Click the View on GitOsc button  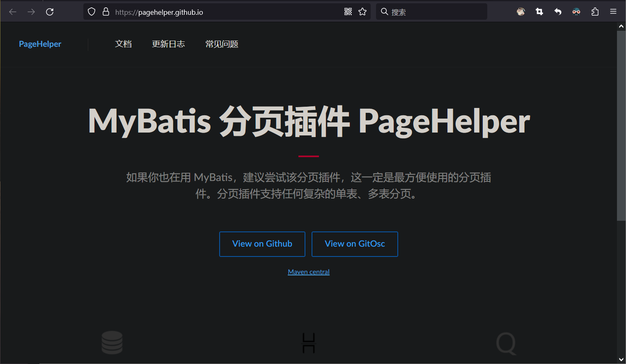[x=355, y=244]
